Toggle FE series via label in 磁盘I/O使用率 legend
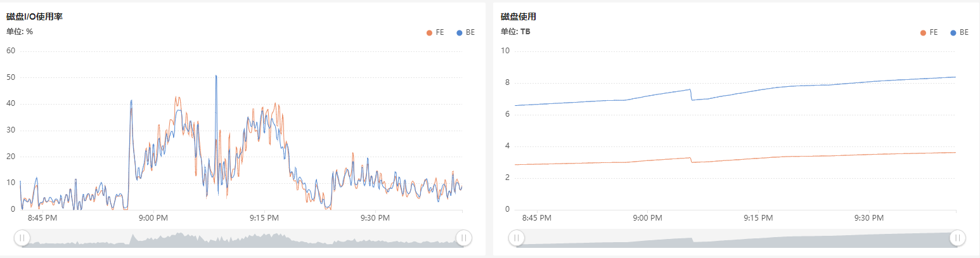Screen dimensions: 980x258 [x=439, y=32]
